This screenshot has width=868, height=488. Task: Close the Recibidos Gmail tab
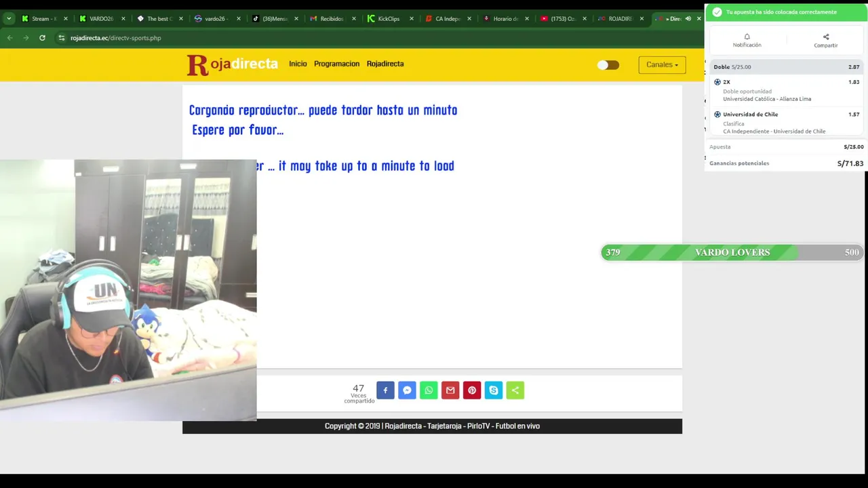[x=353, y=19]
